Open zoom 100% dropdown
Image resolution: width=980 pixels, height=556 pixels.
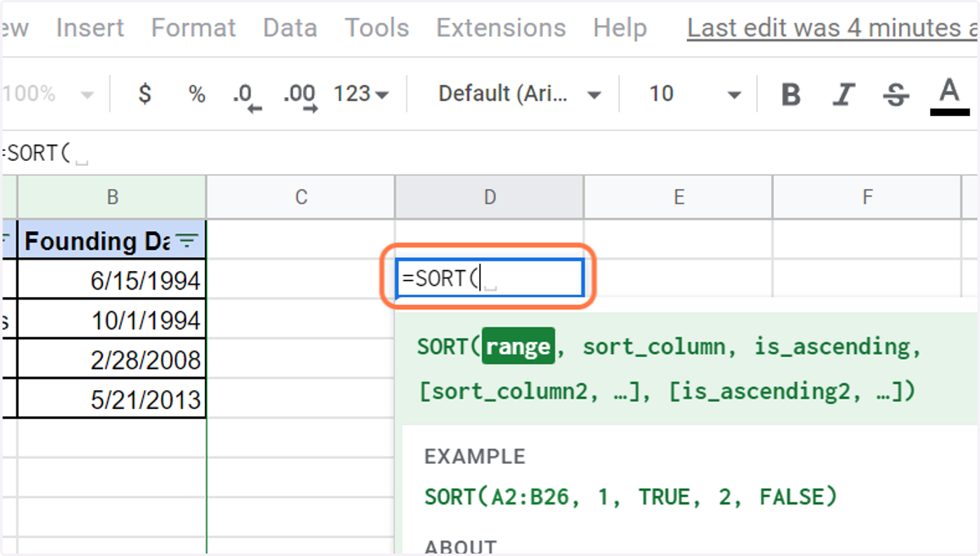click(47, 94)
